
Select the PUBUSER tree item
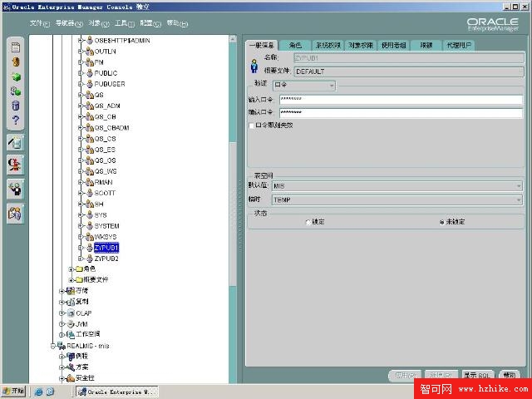pos(110,84)
